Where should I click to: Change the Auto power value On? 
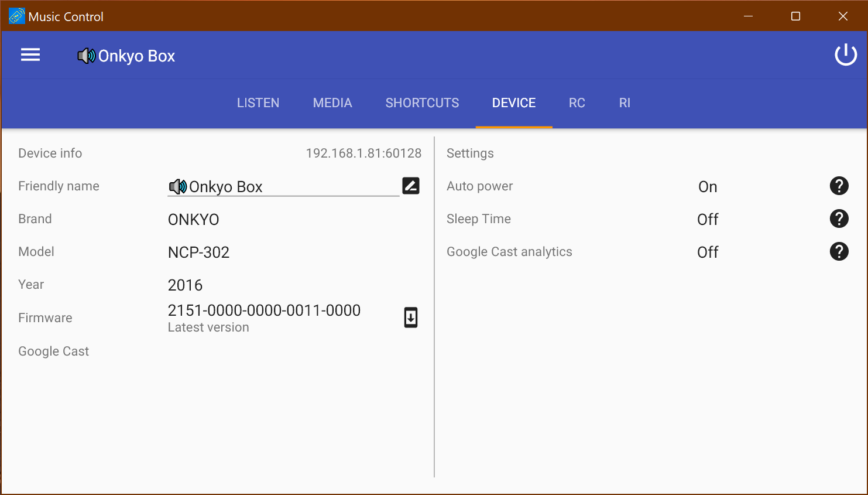coord(708,187)
